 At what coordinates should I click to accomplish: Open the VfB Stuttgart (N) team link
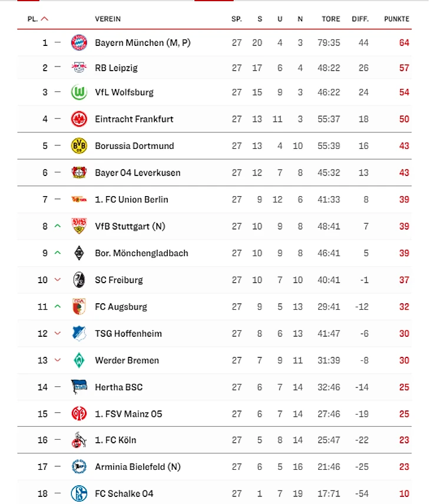[130, 226]
